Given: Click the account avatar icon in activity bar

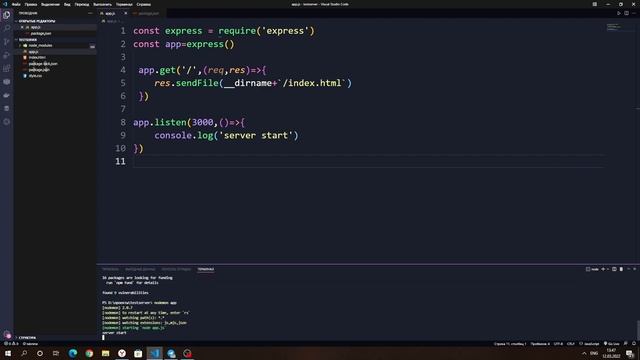Looking at the screenshot, I should [7, 335].
